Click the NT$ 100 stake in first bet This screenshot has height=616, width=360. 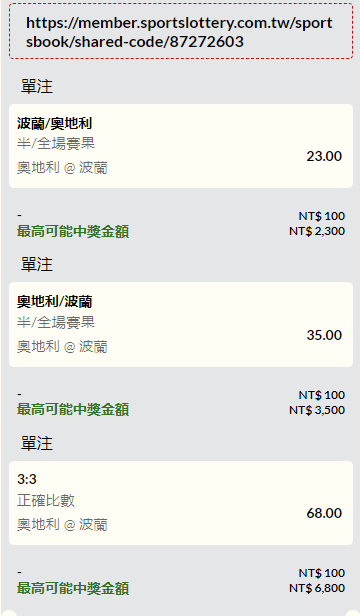tap(321, 216)
